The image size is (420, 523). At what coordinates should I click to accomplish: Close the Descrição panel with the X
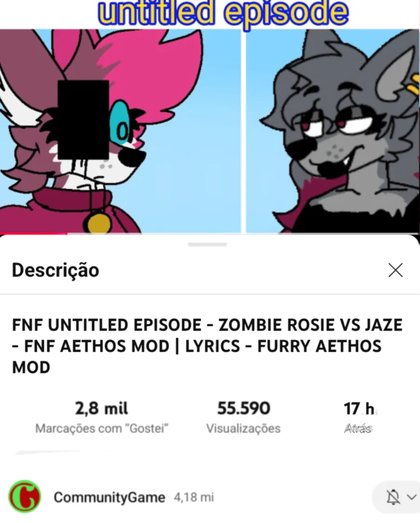[395, 270]
